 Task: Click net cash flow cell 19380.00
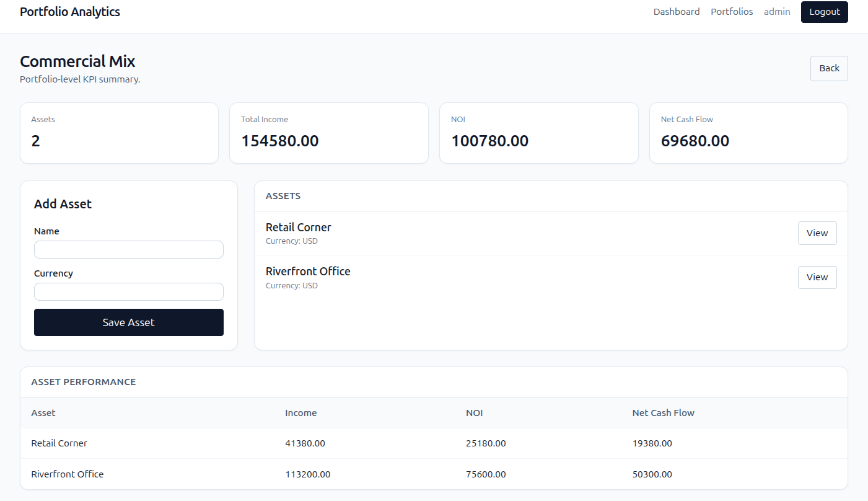[652, 443]
